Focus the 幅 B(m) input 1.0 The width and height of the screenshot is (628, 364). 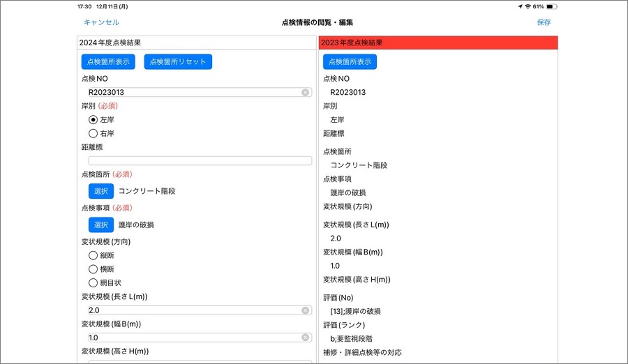click(200, 338)
